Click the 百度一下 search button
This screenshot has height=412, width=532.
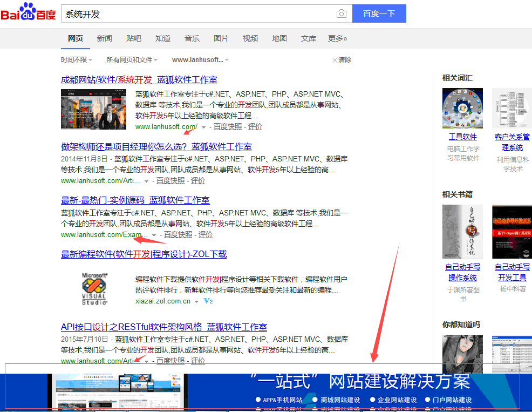[379, 13]
